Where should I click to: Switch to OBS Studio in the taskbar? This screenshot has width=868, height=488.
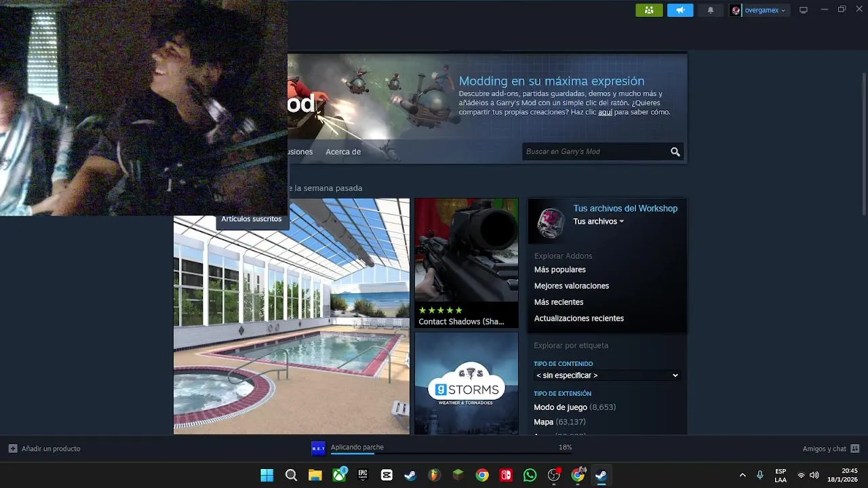point(554,475)
